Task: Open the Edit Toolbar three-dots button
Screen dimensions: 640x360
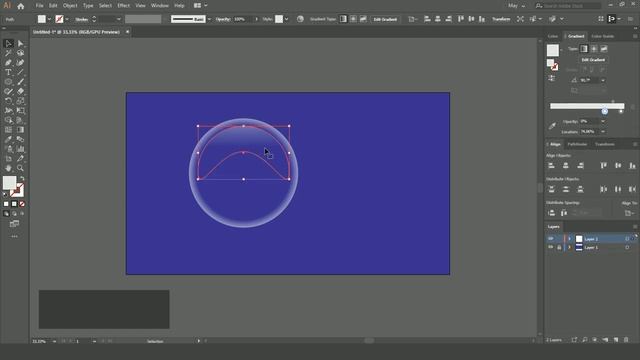Action: coord(14,236)
